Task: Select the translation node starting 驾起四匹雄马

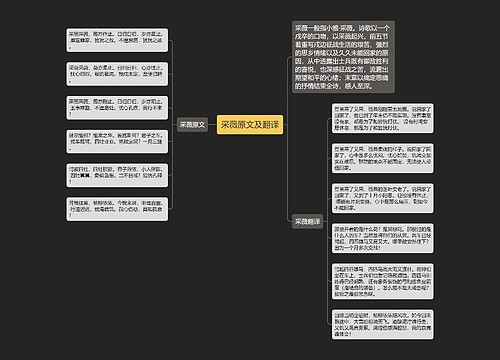Action: click(383, 281)
